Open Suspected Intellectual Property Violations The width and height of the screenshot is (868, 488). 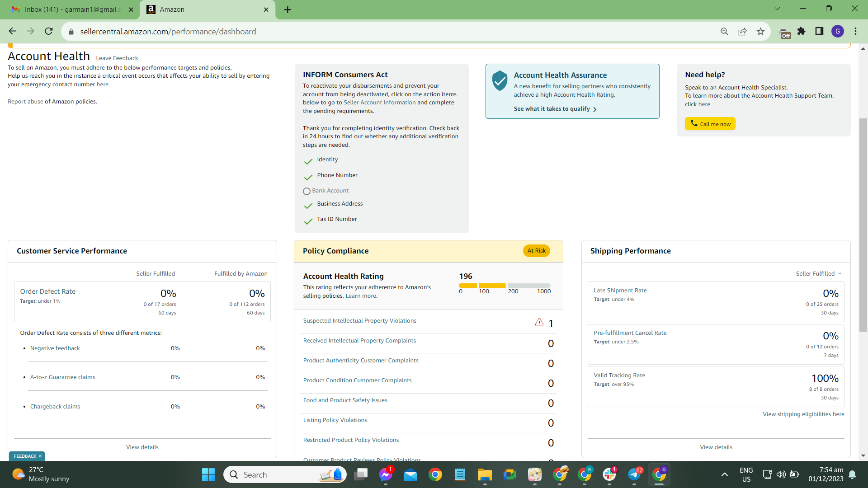pyautogui.click(x=360, y=321)
